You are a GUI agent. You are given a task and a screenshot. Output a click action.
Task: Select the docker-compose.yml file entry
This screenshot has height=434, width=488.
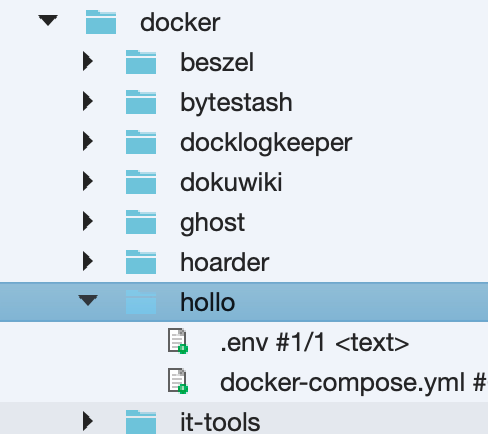[354, 382]
